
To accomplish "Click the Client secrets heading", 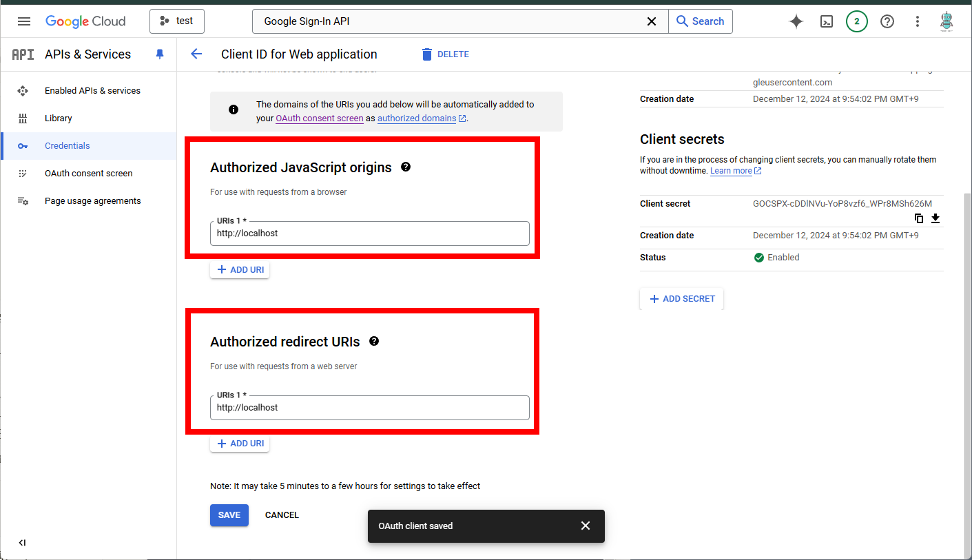I will 682,139.
